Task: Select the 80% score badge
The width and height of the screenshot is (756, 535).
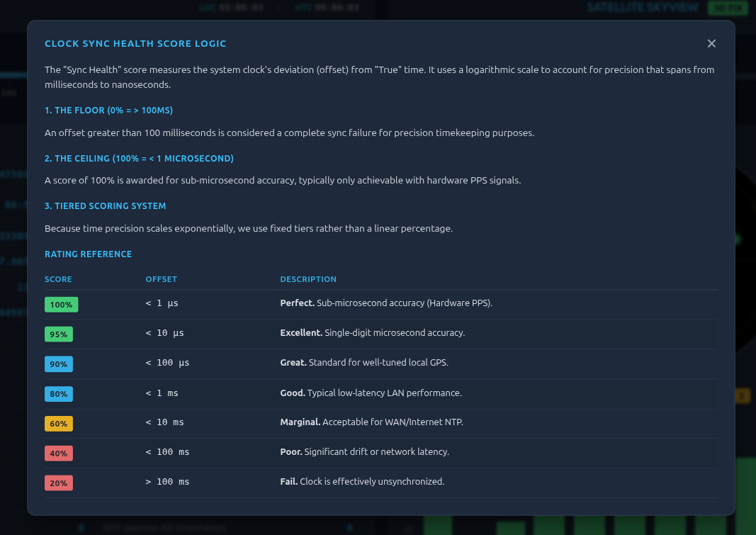Action: pos(58,394)
